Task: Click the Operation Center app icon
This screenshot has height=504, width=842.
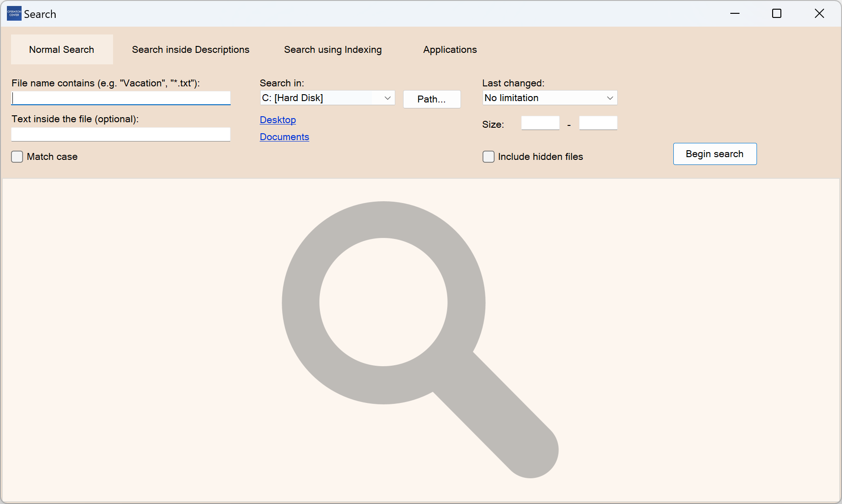Action: pos(14,14)
